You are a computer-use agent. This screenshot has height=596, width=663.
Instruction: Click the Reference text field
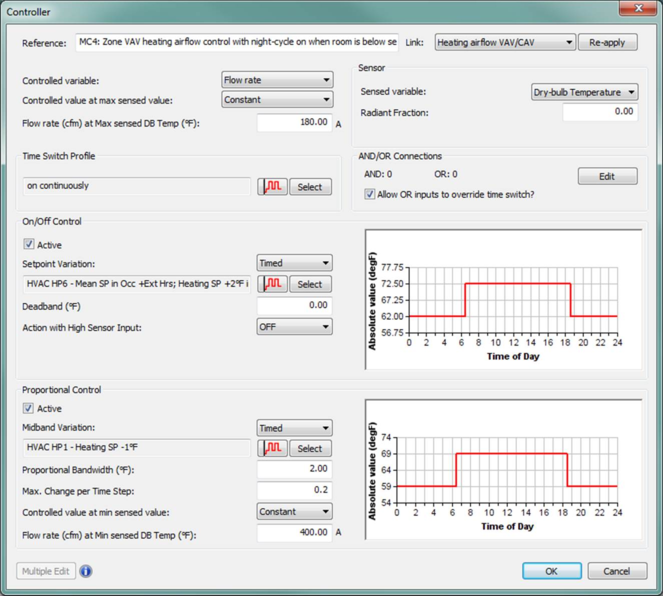tap(237, 42)
